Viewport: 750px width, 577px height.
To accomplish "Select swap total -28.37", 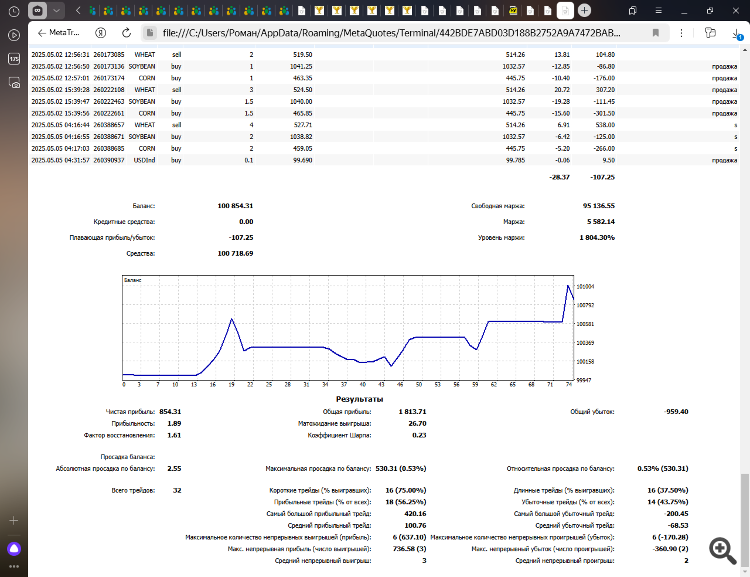I will (x=559, y=177).
